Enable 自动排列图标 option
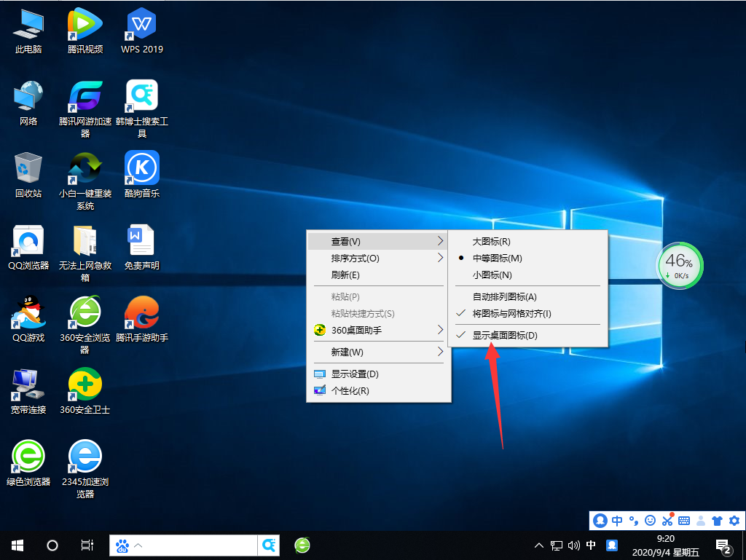Viewport: 746px width, 560px height. point(504,297)
